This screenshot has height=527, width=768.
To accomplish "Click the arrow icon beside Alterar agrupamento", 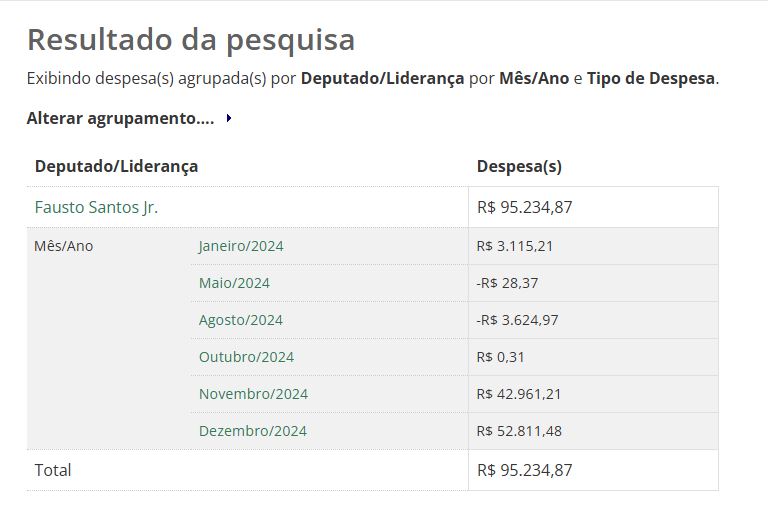I will pyautogui.click(x=229, y=118).
